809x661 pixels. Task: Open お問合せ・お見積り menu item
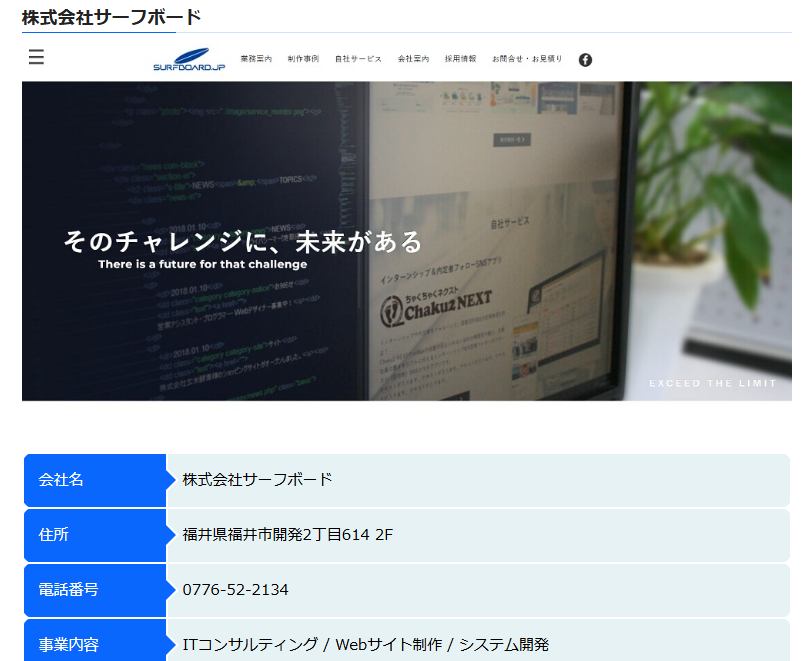(x=527, y=59)
